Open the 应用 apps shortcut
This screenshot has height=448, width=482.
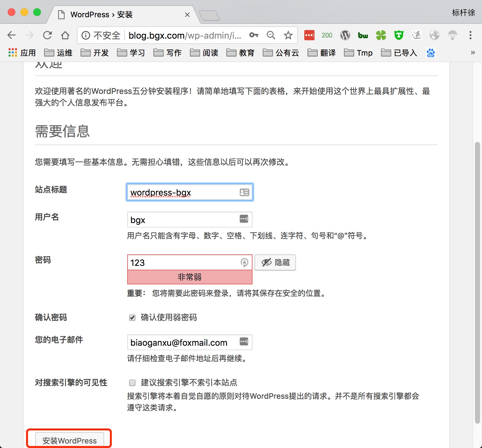click(x=22, y=53)
